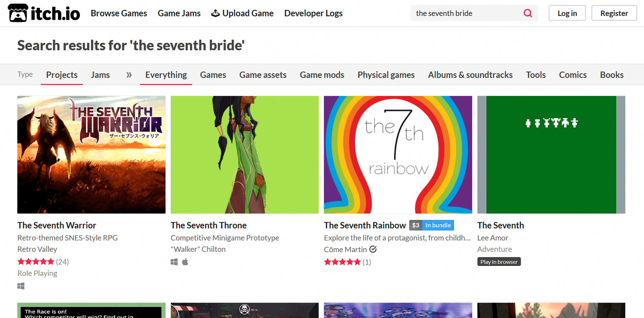Select the Games filter tab
This screenshot has height=318, width=644.
[x=213, y=75]
